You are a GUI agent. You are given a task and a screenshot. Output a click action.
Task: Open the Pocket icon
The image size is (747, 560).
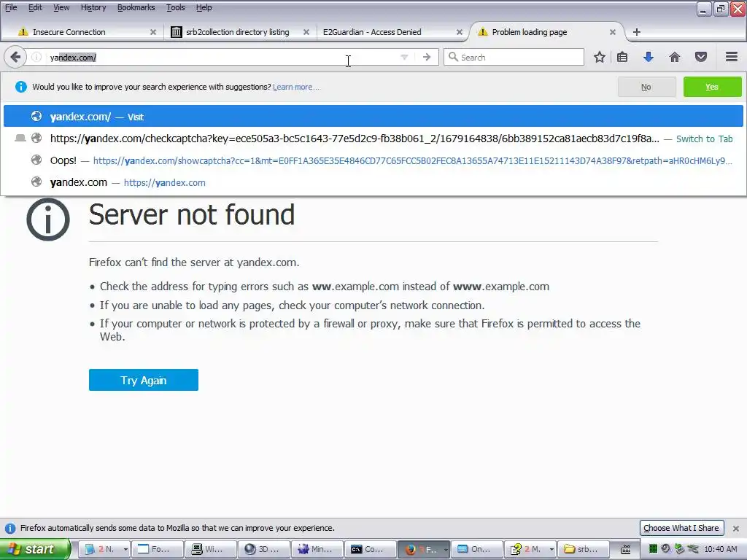coord(701,57)
